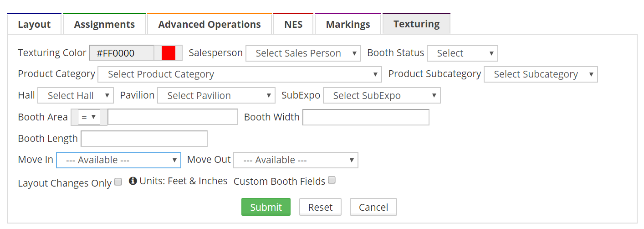The image size is (644, 229).
Task: Expand the Product Subcategory dropdown
Action: pyautogui.click(x=540, y=74)
